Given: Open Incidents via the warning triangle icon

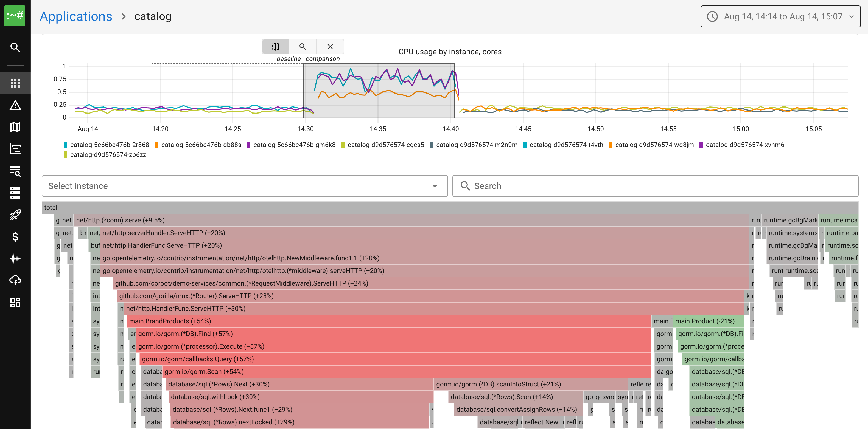Looking at the screenshot, I should pos(15,105).
